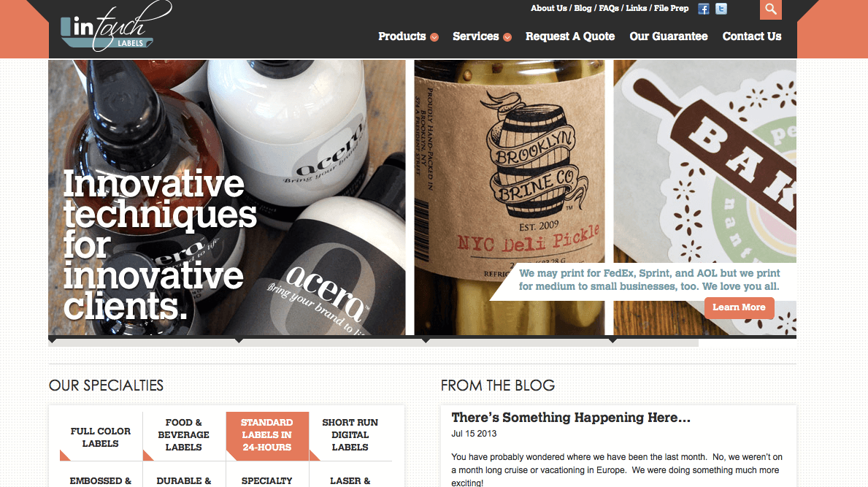The height and width of the screenshot is (487, 868).
Task: Expand the Products dropdown arrow
Action: (434, 37)
